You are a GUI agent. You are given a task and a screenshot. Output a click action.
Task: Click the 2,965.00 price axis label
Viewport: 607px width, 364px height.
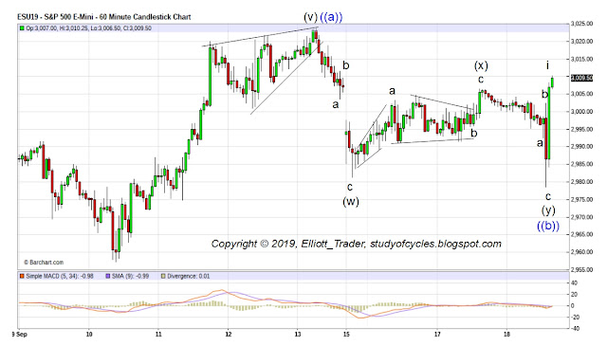point(581,234)
